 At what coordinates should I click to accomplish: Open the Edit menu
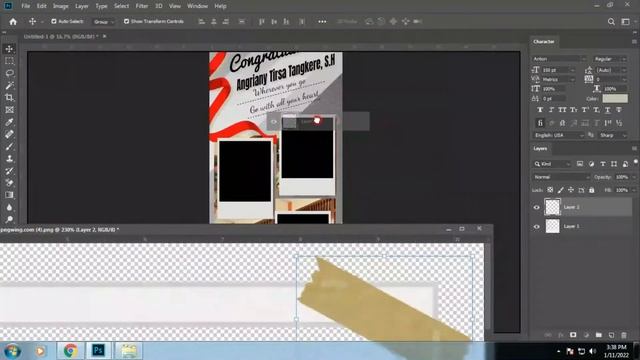pyautogui.click(x=42, y=6)
